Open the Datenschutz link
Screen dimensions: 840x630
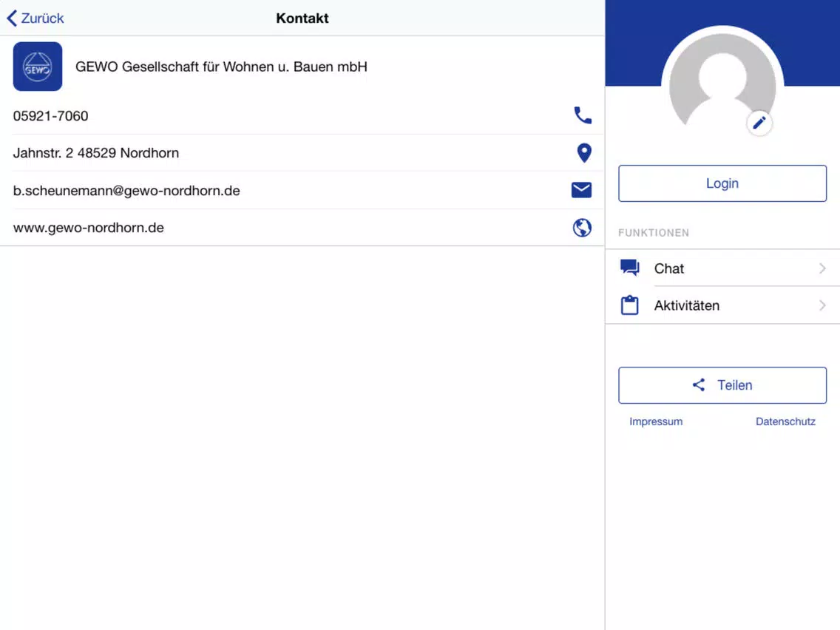tap(785, 421)
